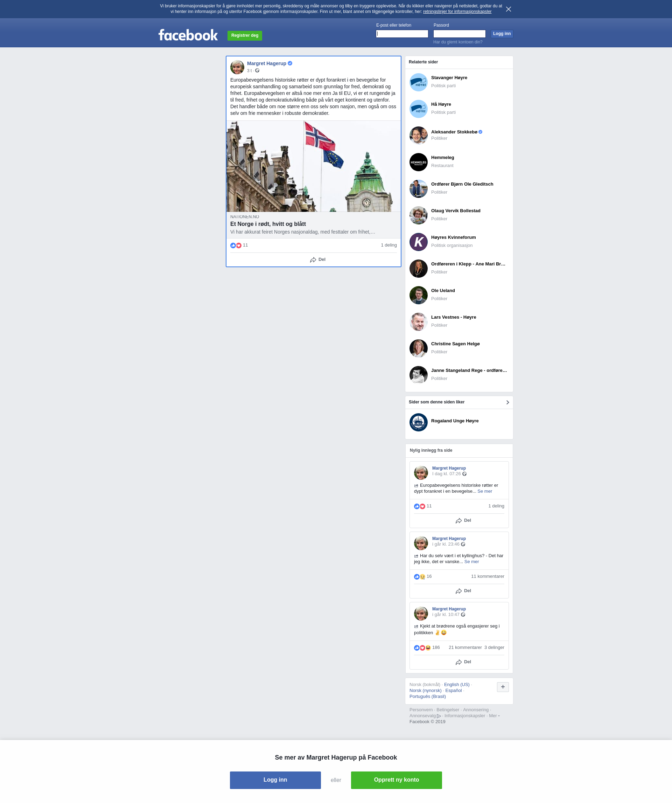
Task: Click the Del share button on main post
Action: [x=318, y=259]
